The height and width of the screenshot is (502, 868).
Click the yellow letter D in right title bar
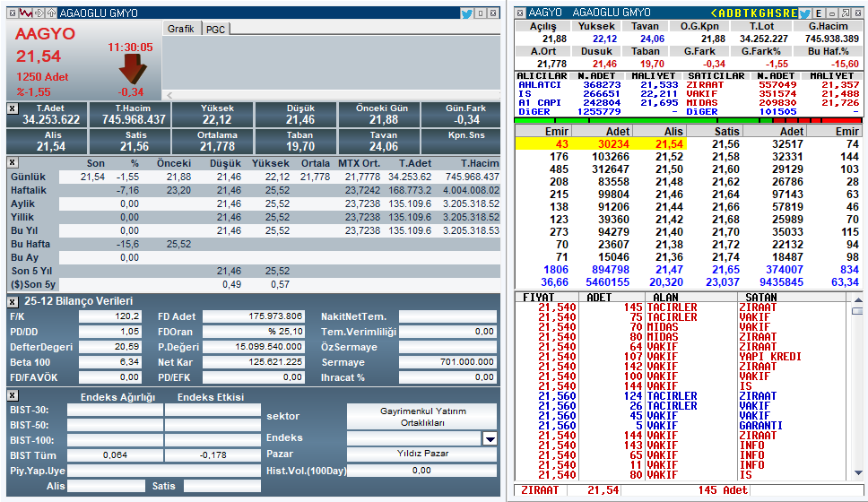(730, 13)
